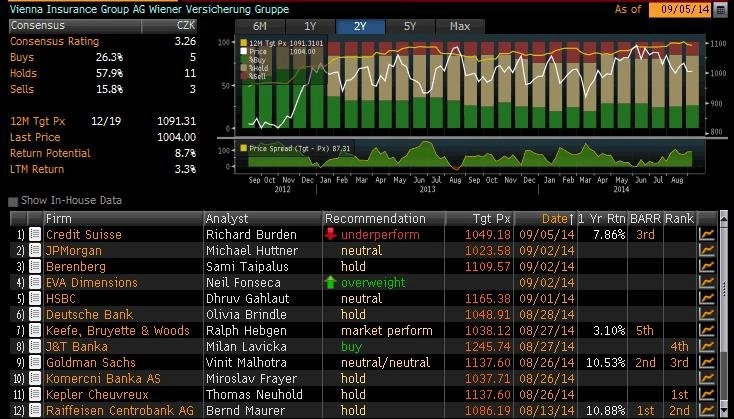Click analyst name Olivia Brindle
The width and height of the screenshot is (734, 419).
click(x=246, y=315)
